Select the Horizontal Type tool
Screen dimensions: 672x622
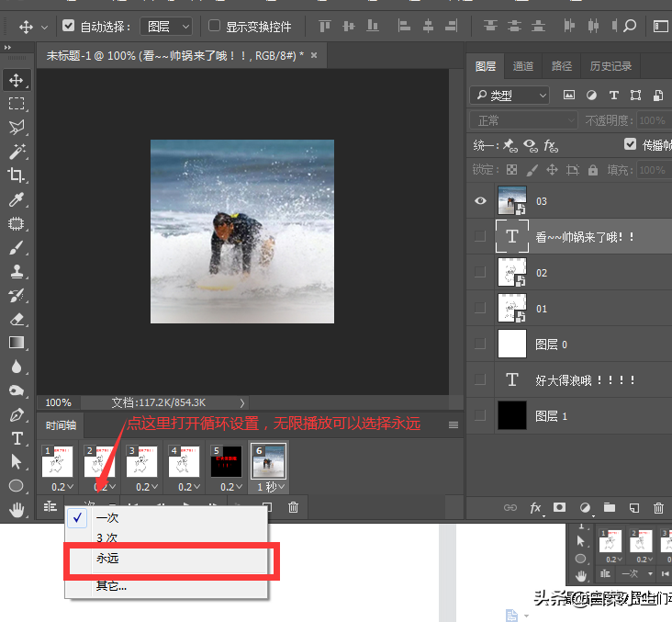tap(17, 438)
